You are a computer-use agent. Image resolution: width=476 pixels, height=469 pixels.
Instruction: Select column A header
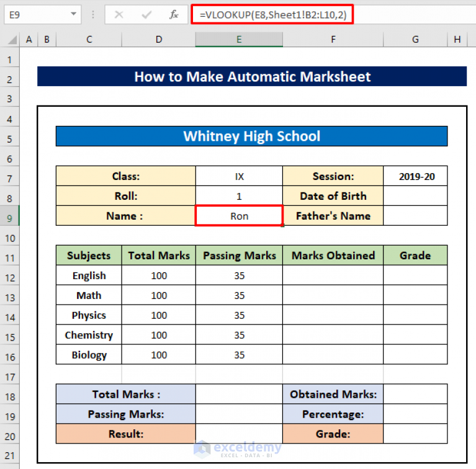(x=29, y=40)
